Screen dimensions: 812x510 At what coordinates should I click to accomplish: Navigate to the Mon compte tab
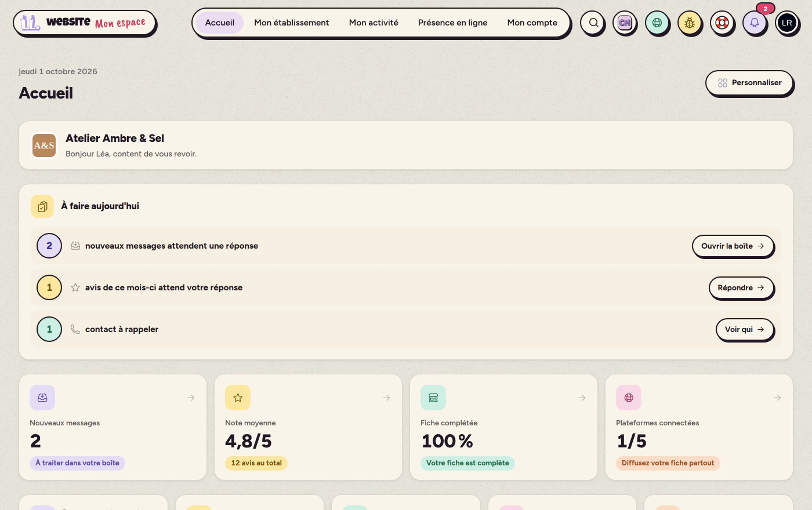pos(532,23)
